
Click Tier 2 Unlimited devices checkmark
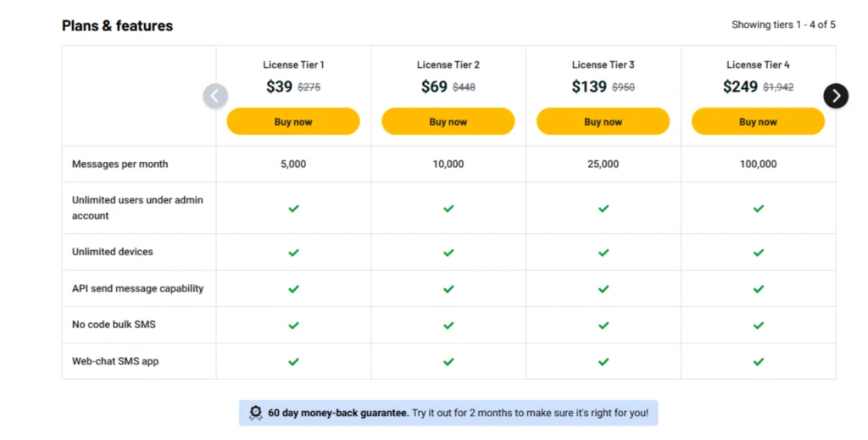pos(448,253)
